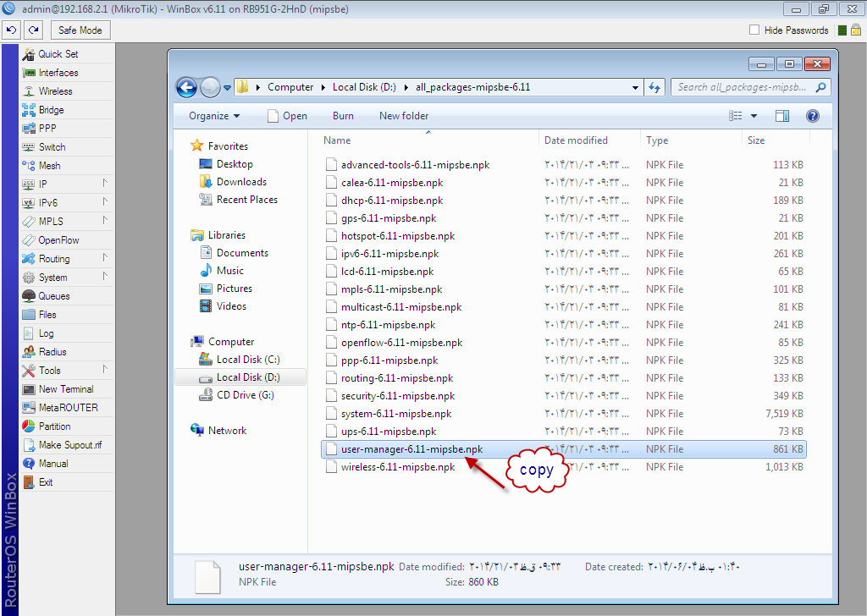Expand the Tools submenu arrow

(x=105, y=369)
